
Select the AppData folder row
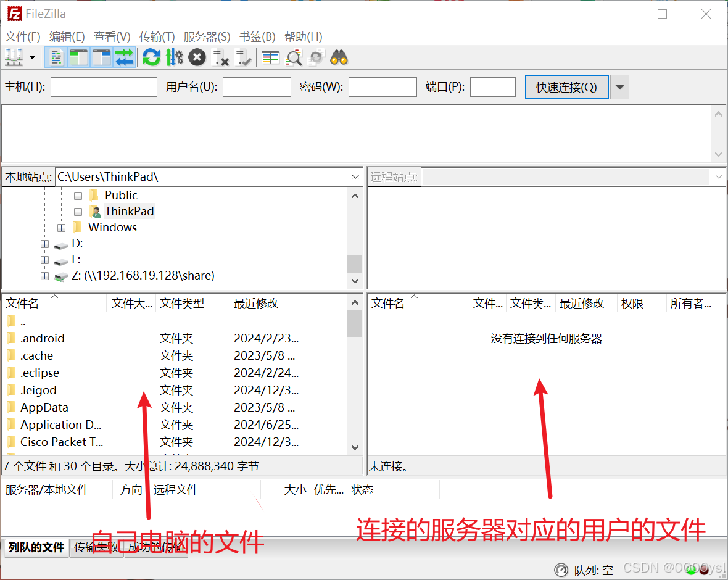click(175, 407)
